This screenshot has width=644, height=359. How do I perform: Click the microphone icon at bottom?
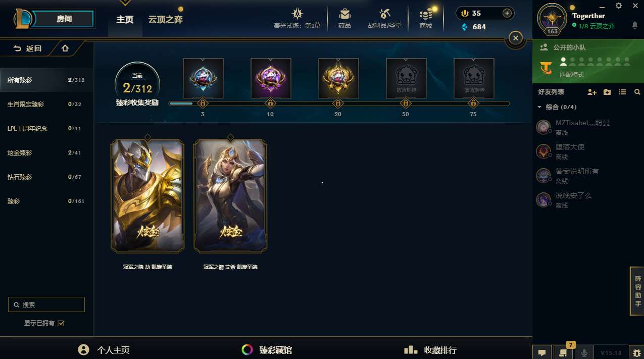pos(584,352)
